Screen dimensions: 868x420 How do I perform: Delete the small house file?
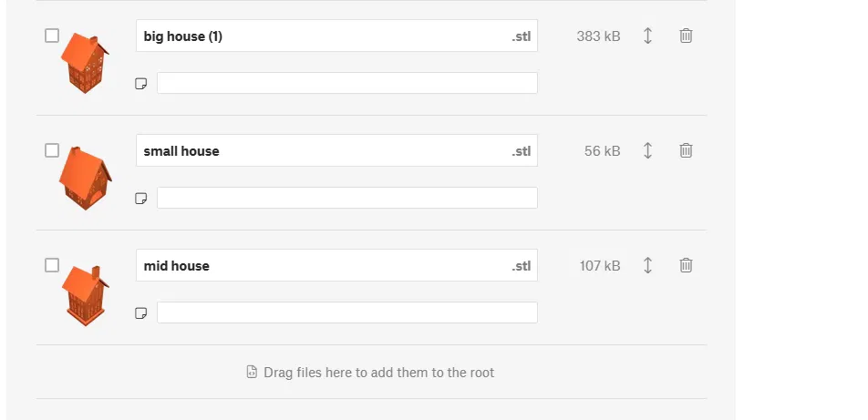tap(686, 150)
